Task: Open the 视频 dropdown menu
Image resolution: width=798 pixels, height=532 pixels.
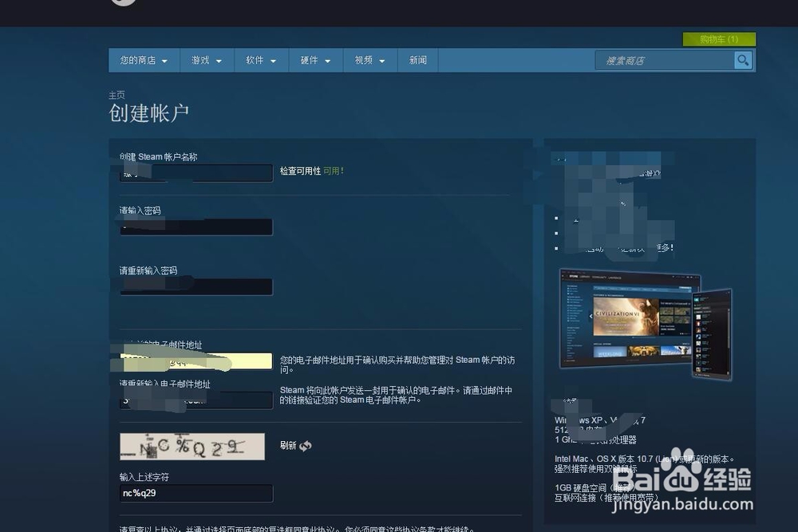Action: (x=370, y=61)
